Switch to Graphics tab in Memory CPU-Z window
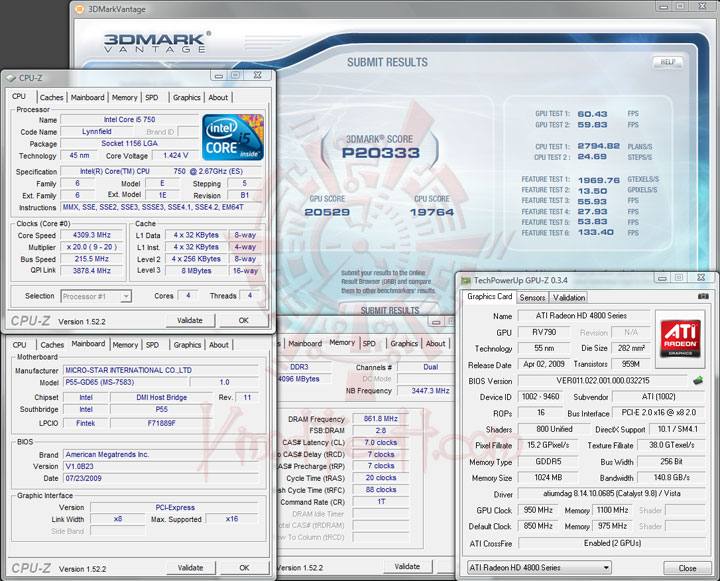This screenshot has height=581, width=720. coord(404,344)
